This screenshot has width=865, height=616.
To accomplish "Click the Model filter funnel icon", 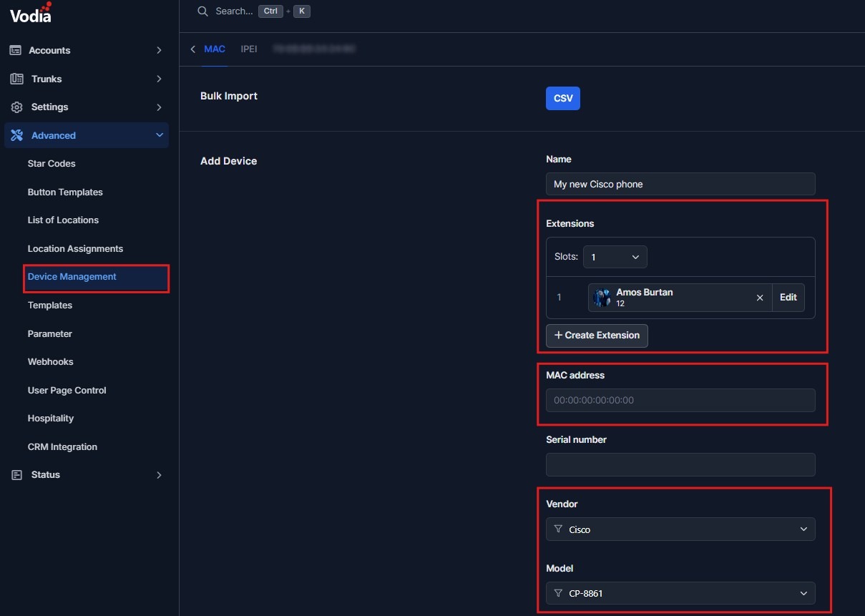I will tap(558, 593).
